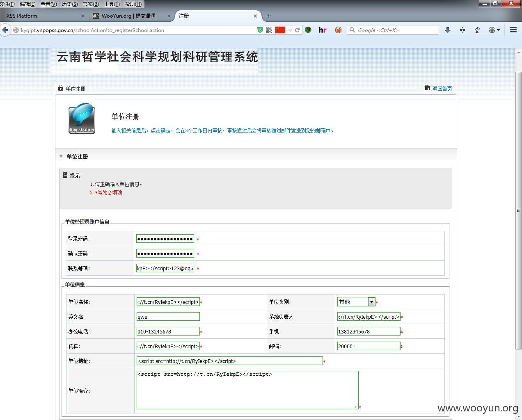The image size is (522, 420).
Task: Click the 手机 input field
Action: pyautogui.click(x=369, y=331)
